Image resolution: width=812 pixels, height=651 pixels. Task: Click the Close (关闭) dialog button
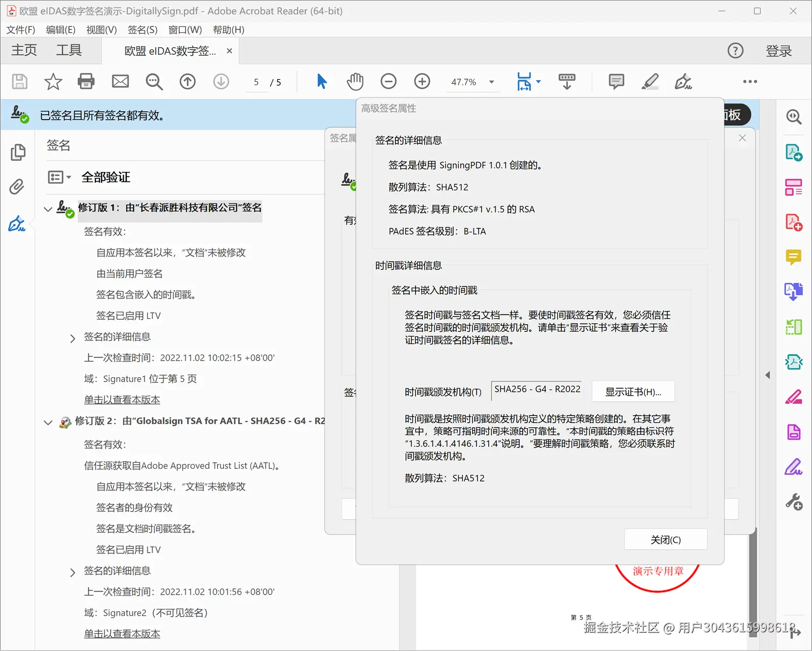point(666,539)
